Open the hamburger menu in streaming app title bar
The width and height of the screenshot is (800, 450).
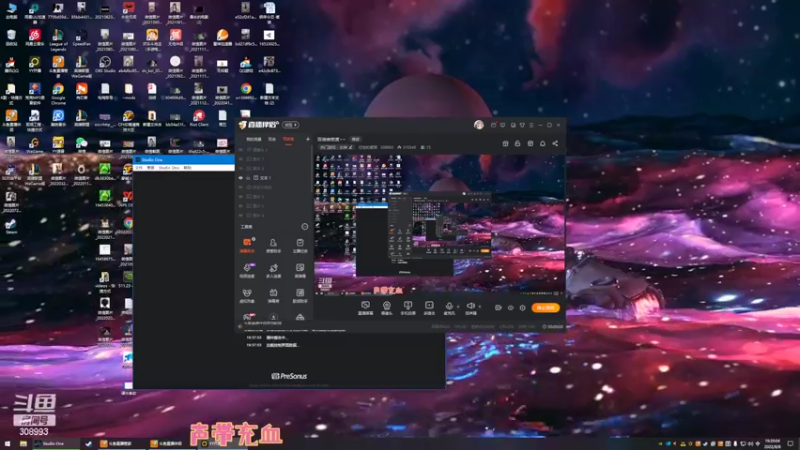(x=531, y=125)
